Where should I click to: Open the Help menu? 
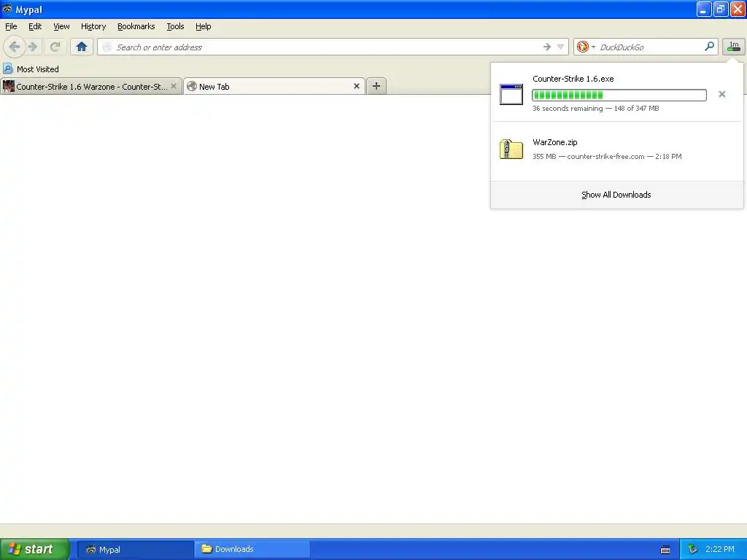[203, 26]
